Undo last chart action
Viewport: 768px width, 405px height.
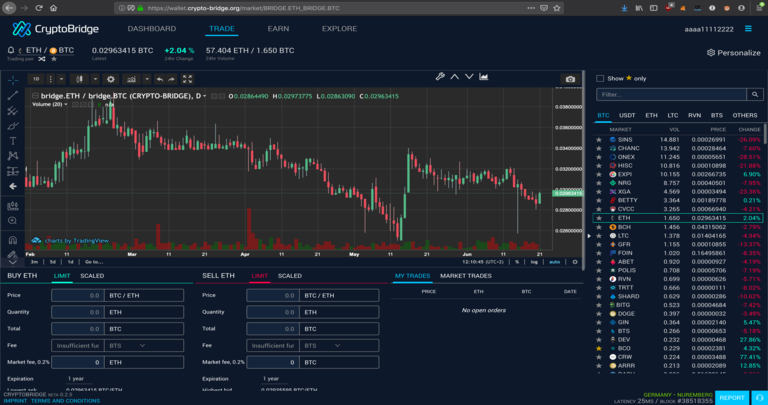pyautogui.click(x=159, y=79)
